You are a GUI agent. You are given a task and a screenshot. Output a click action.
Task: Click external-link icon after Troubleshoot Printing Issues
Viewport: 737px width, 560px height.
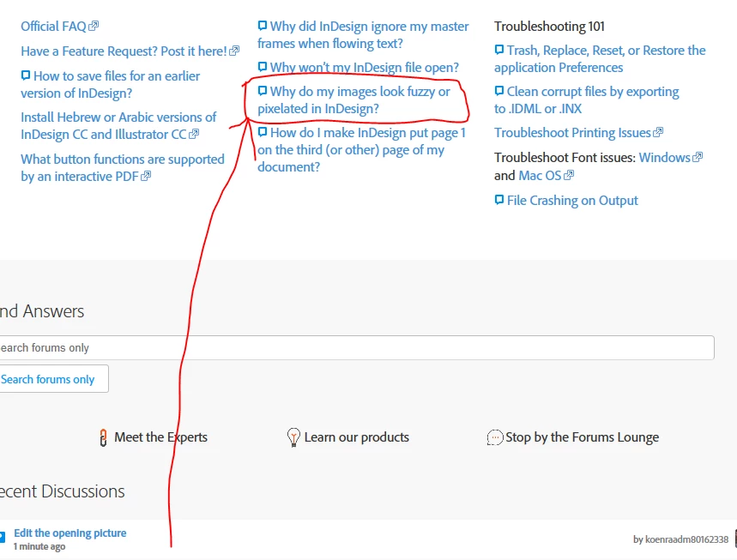click(658, 132)
